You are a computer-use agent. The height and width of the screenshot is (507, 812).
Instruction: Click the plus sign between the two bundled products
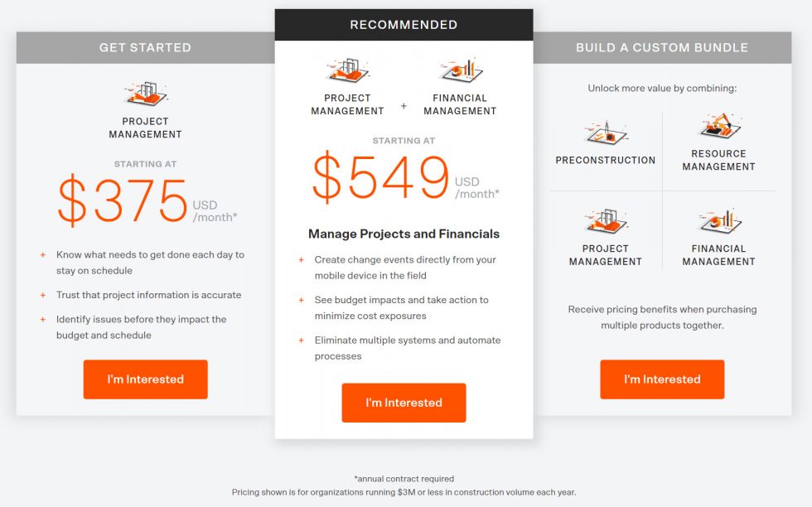pyautogui.click(x=404, y=106)
